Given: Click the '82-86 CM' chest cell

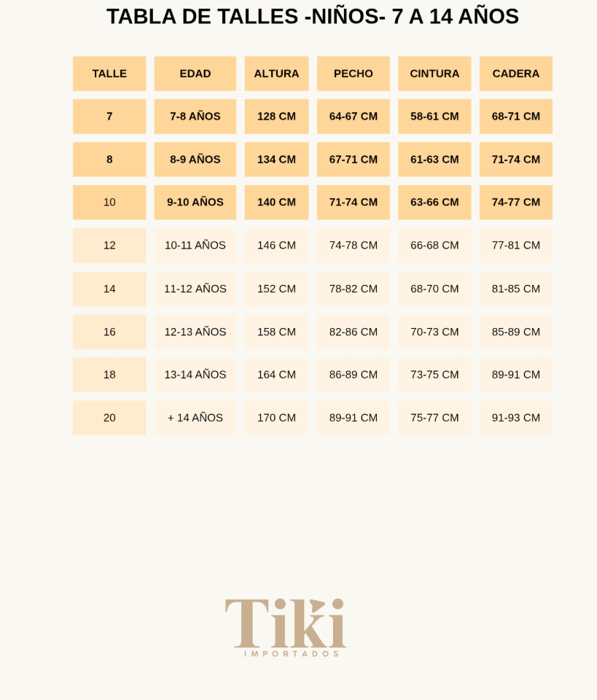Looking at the screenshot, I should click(354, 332).
